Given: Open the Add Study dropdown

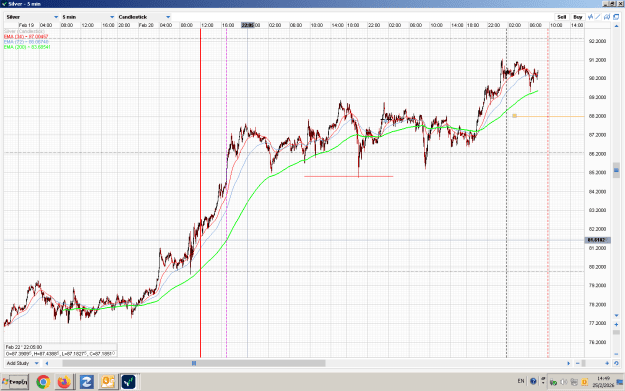Looking at the screenshot, I should (22, 363).
